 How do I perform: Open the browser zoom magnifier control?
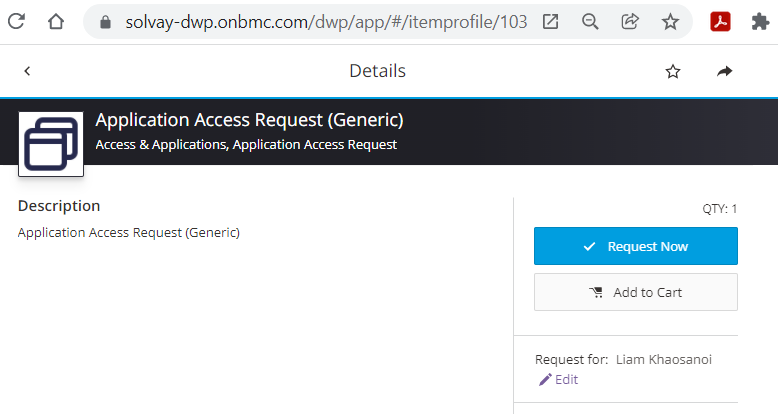click(590, 21)
